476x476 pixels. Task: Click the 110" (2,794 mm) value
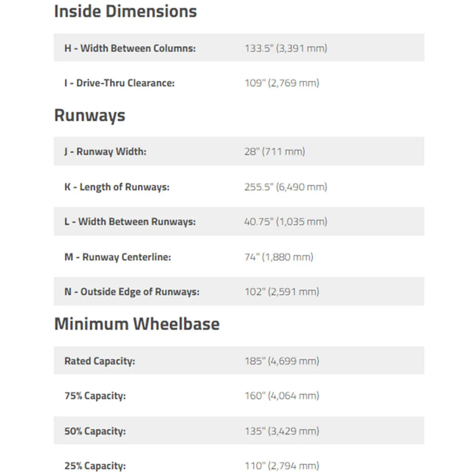coord(282,466)
